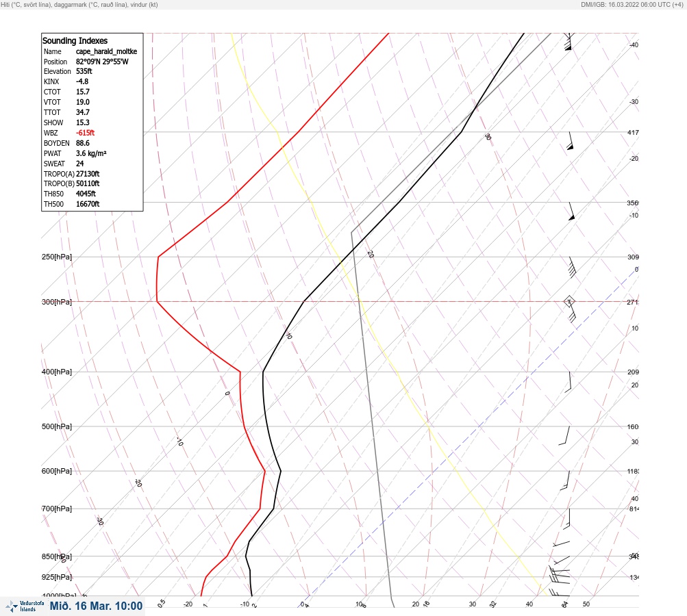Viewport: 687px width, 616px height.
Task: Select the station name 'cape_harald_moltke'
Action: coord(106,51)
